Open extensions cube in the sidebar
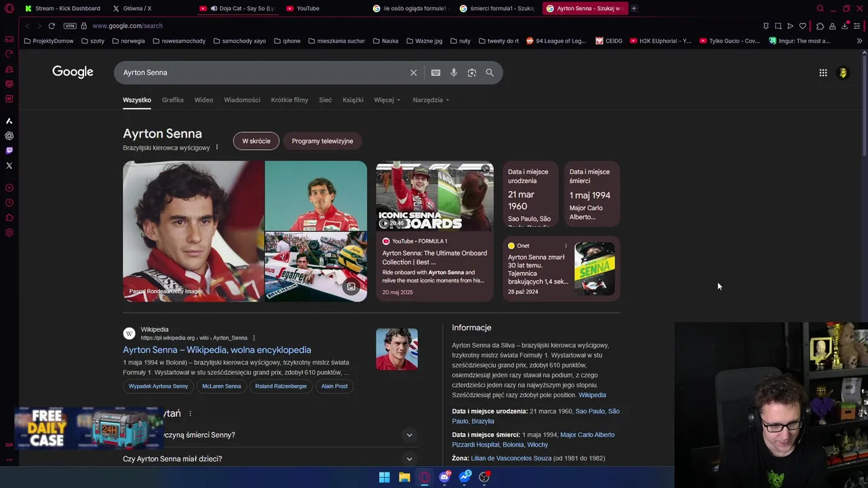868x488 pixels. pyautogui.click(x=9, y=218)
